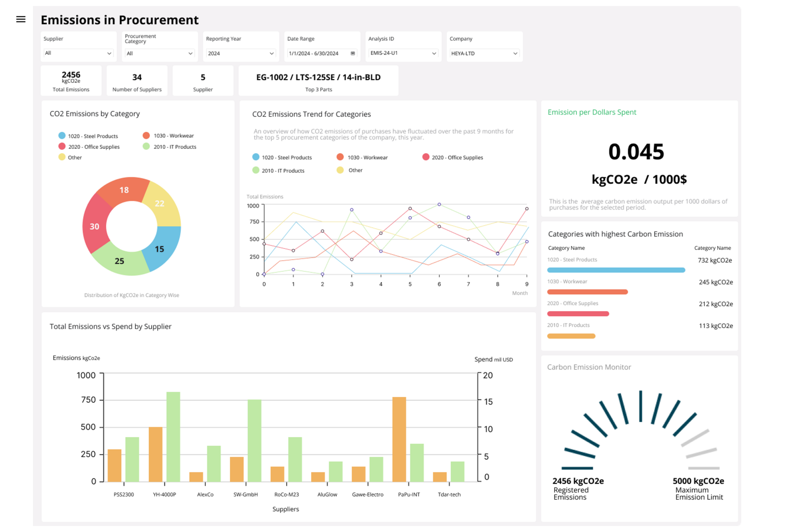
Task: Toggle Office Supplies legend in trend chart
Action: point(457,157)
